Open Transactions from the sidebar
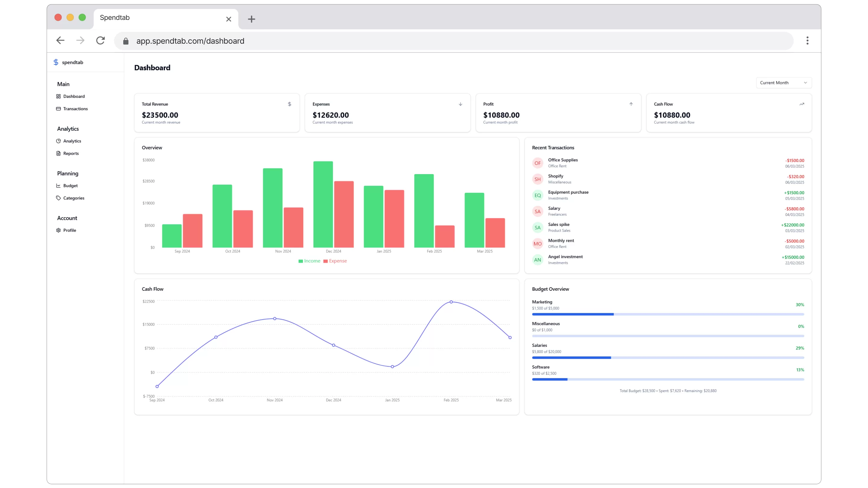This screenshot has width=868, height=488. click(75, 109)
